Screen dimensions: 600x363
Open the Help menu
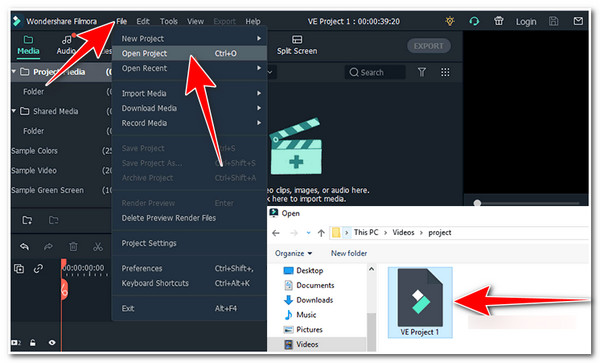[253, 21]
